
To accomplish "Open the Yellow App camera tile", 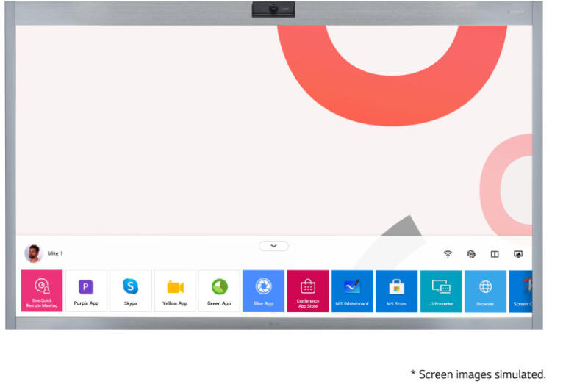I will pyautogui.click(x=175, y=291).
